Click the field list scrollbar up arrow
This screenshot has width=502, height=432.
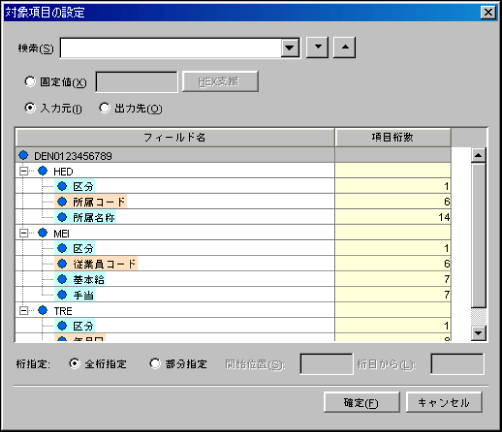point(478,155)
